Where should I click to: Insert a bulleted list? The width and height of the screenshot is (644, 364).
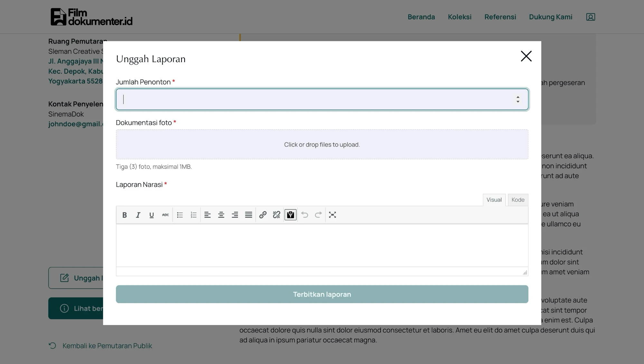[x=180, y=215]
